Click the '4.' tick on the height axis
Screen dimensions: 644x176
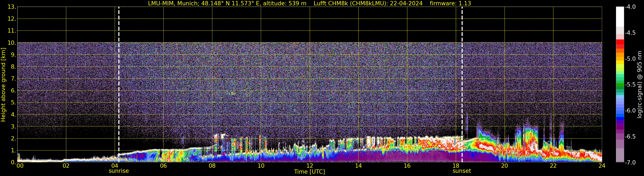(x=13, y=115)
